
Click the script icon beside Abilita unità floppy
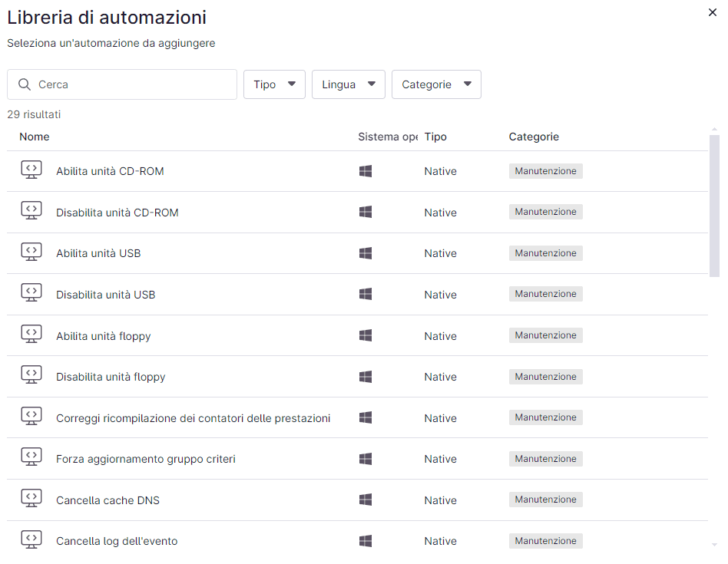[x=31, y=335]
